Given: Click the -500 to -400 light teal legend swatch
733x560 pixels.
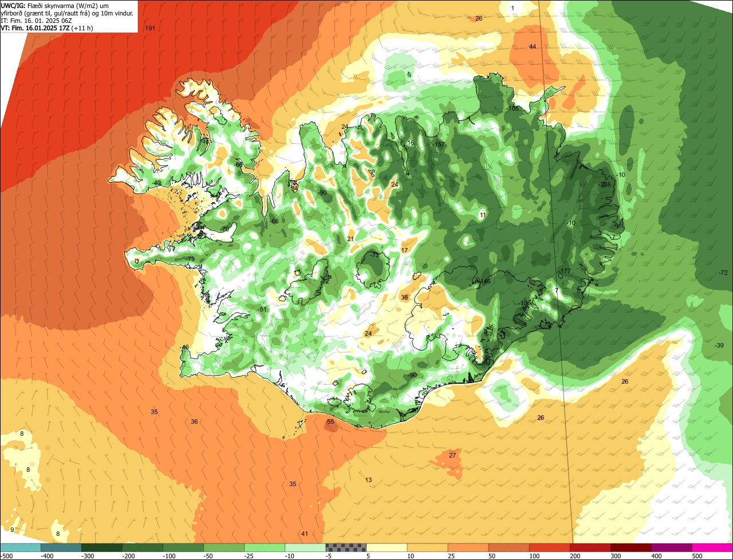Looking at the screenshot, I should pos(20,547).
